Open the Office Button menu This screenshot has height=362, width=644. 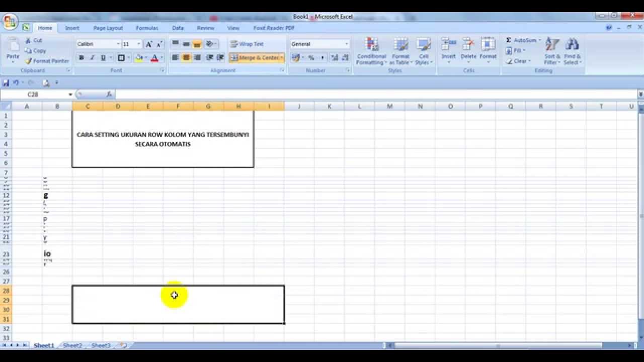(10, 22)
